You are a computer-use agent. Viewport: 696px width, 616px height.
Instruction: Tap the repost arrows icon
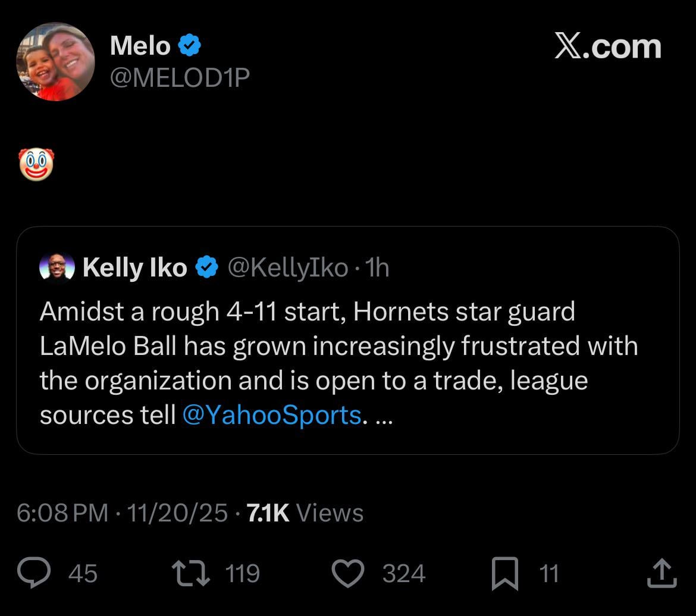[190, 573]
